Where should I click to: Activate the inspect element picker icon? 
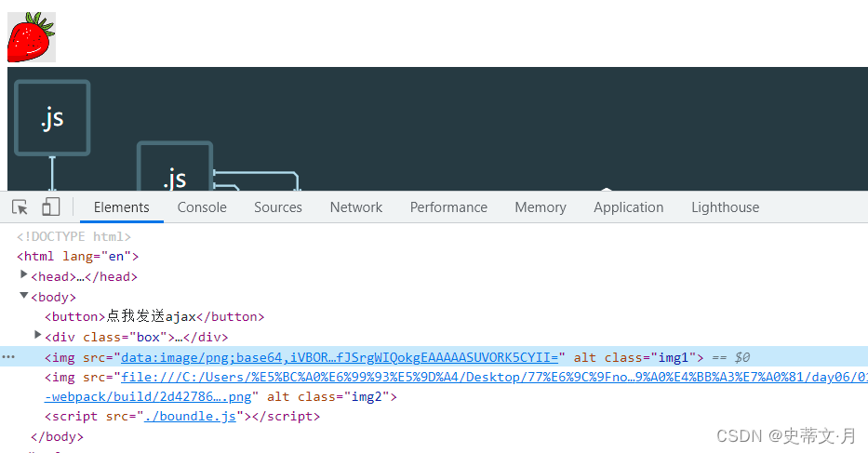20,207
